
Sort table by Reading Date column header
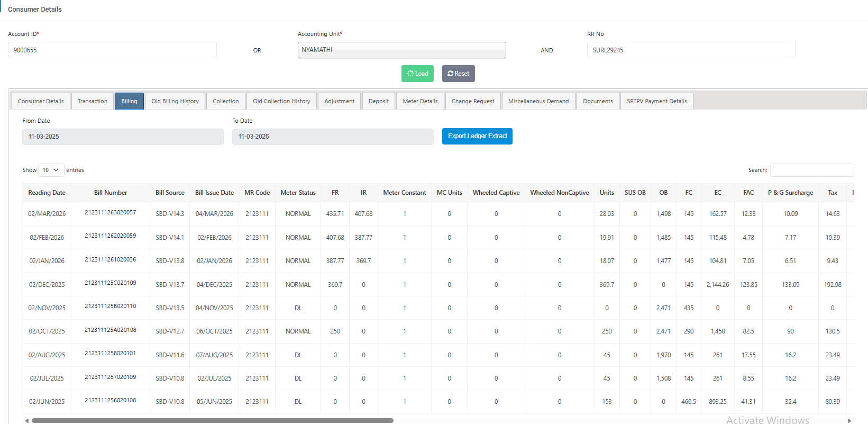[x=47, y=193]
